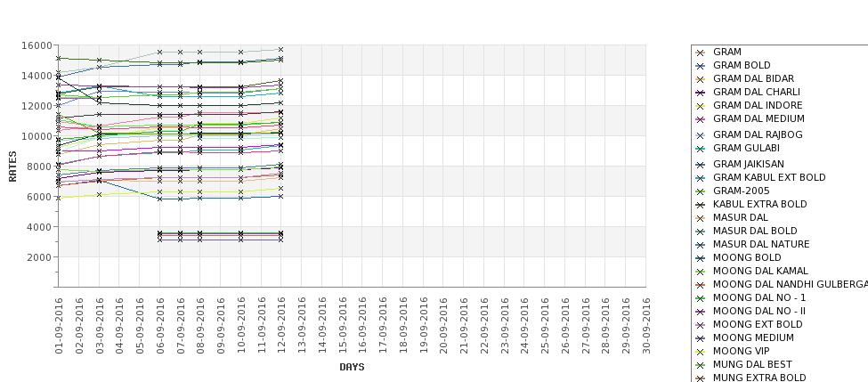This screenshot has width=868, height=382.
Task: Click the 25-09-2016 date label
Action: pos(545,326)
